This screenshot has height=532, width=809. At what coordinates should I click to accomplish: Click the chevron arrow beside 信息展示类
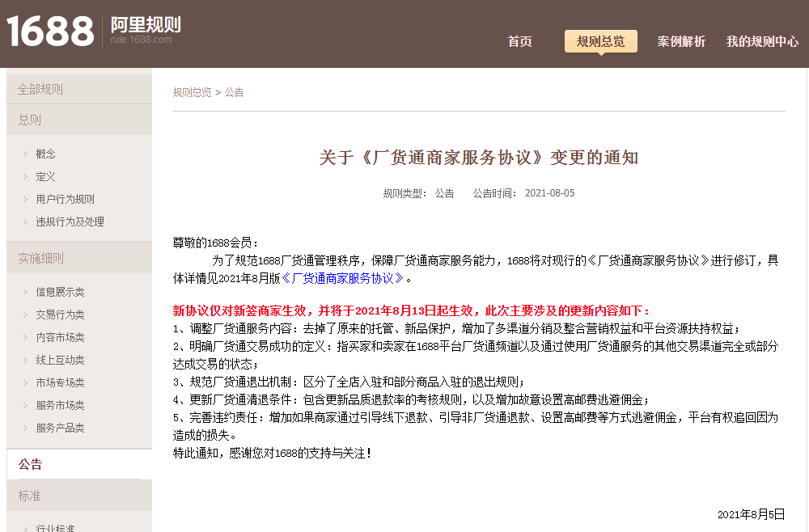pos(25,292)
